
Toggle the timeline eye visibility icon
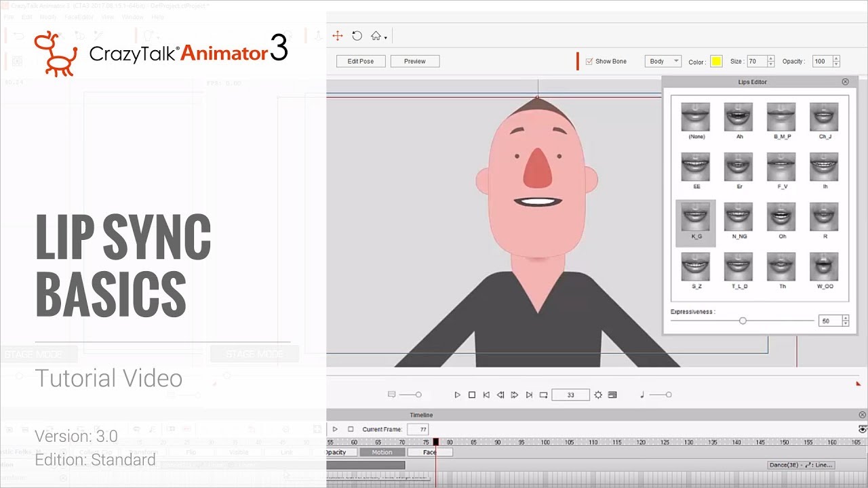coord(863,429)
